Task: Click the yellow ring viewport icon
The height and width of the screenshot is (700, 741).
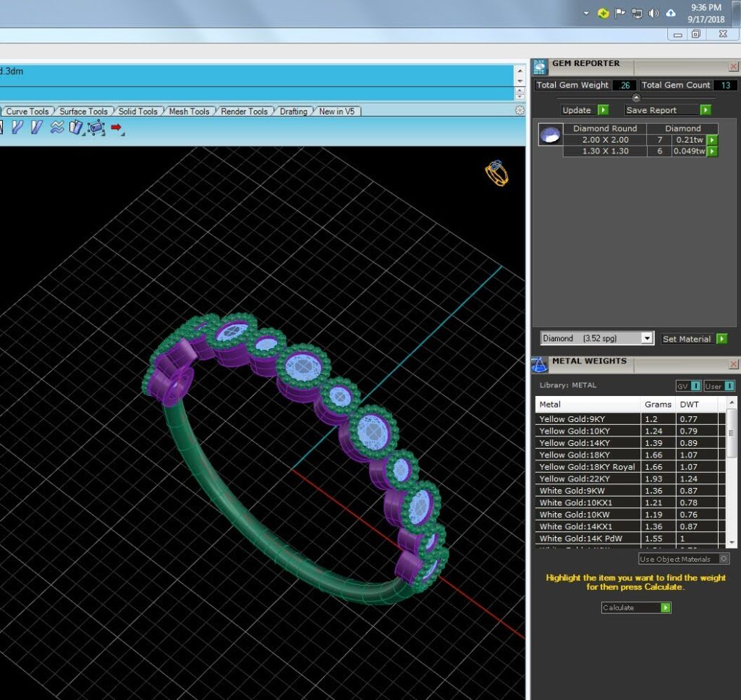Action: pyautogui.click(x=496, y=173)
